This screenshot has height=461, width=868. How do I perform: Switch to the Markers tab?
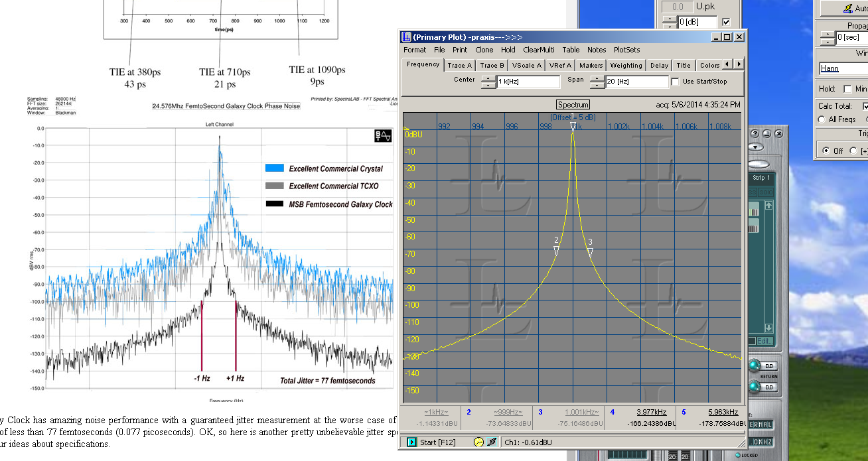tap(591, 65)
